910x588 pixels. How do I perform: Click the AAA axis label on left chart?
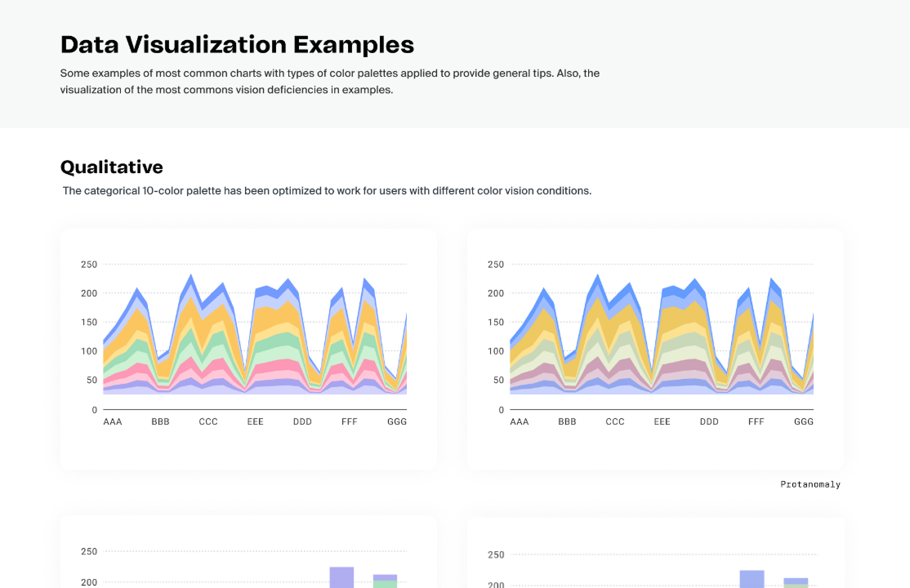[x=113, y=421]
